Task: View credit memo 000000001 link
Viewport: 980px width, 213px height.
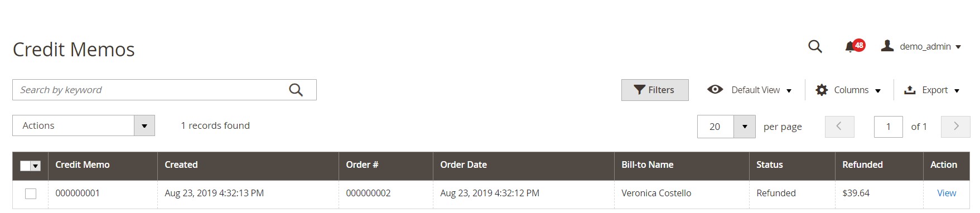Action: (x=947, y=193)
